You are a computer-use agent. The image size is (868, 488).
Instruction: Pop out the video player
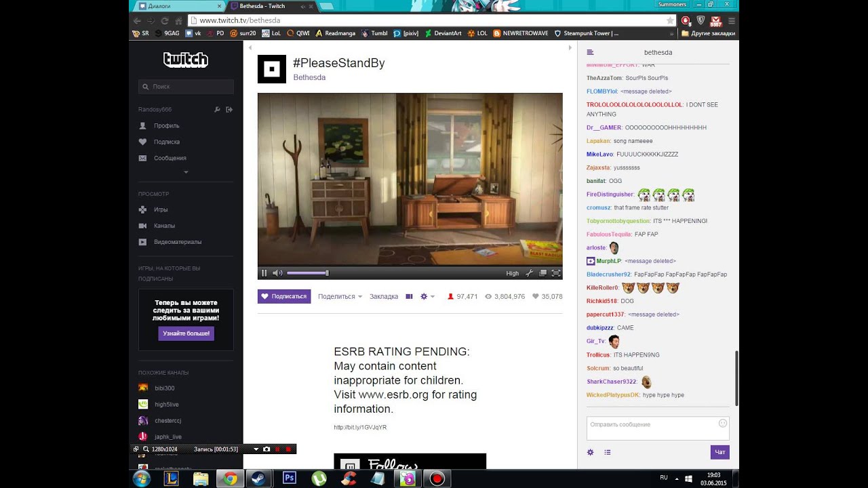[542, 273]
